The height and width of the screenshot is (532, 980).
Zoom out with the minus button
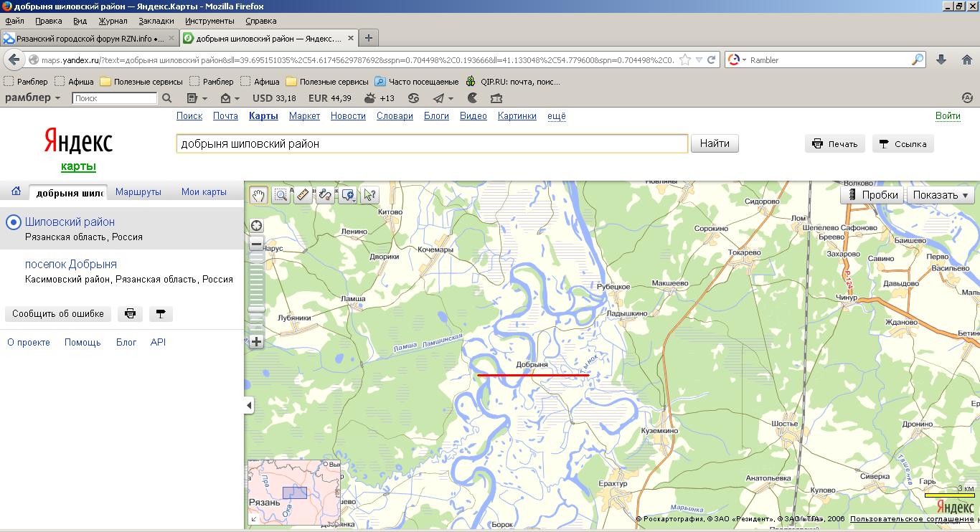256,244
